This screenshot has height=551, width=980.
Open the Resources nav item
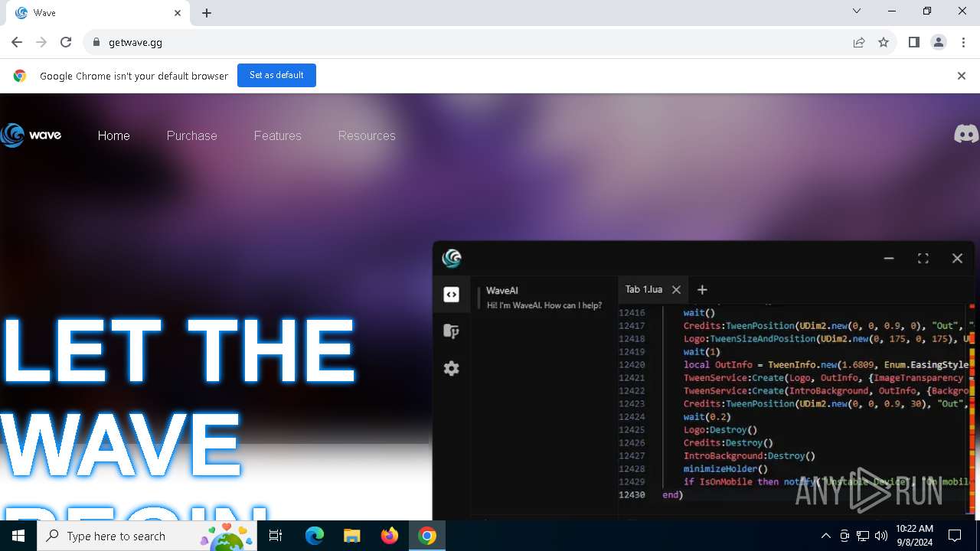click(x=367, y=135)
